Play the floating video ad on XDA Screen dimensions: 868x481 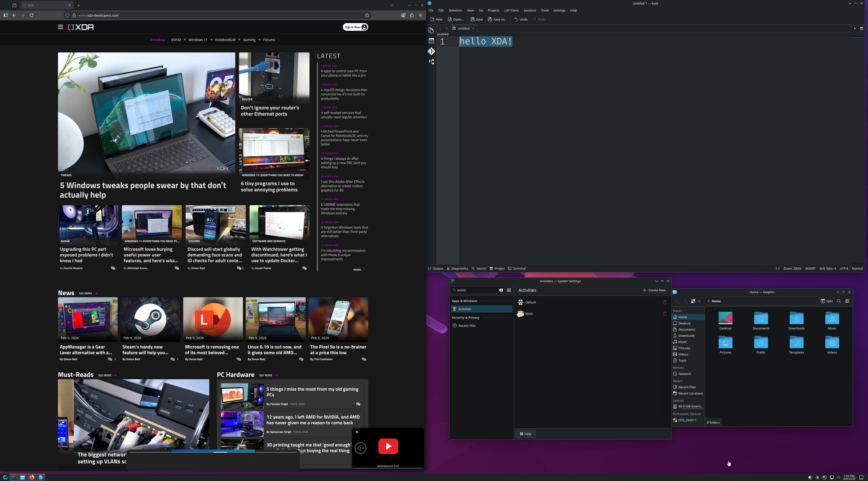388,446
